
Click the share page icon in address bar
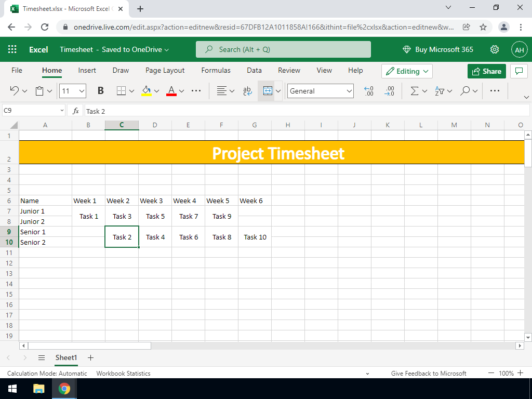[467, 27]
